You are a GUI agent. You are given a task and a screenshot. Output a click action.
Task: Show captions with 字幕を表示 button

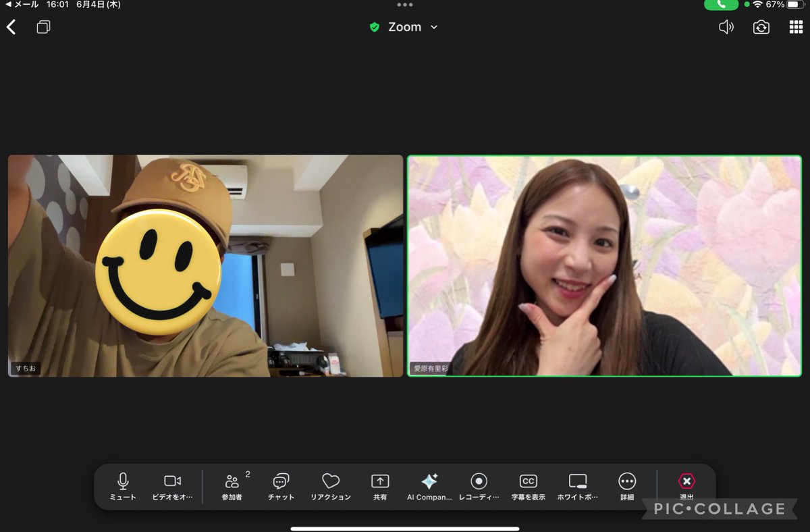pyautogui.click(x=529, y=487)
